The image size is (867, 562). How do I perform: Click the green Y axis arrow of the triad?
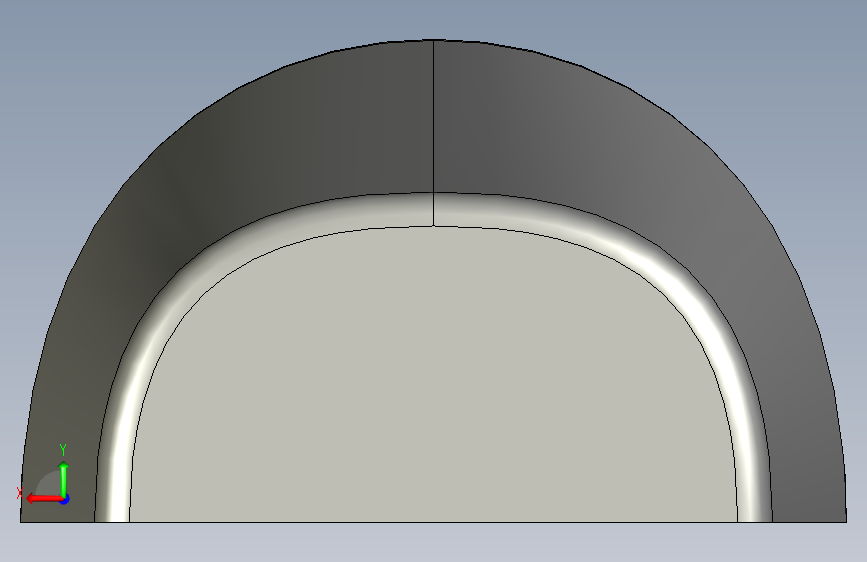tap(64, 478)
